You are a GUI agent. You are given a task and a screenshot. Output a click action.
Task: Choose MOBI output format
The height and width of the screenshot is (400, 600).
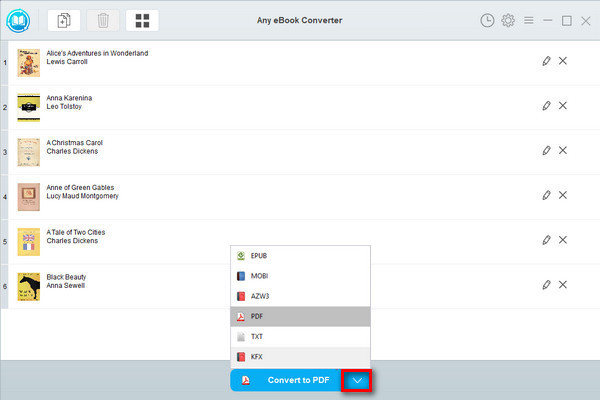[x=300, y=276]
